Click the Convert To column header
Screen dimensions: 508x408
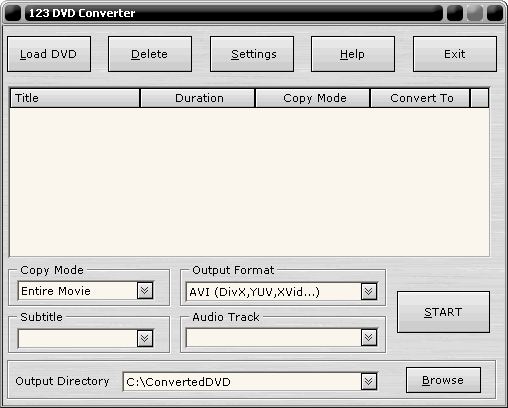click(420, 98)
